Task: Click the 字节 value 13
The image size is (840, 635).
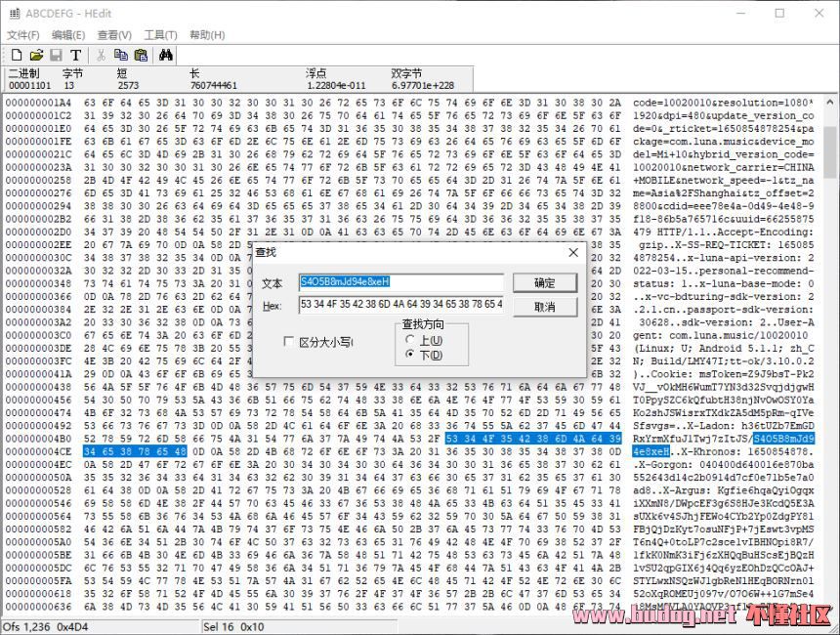Action: 69,86
